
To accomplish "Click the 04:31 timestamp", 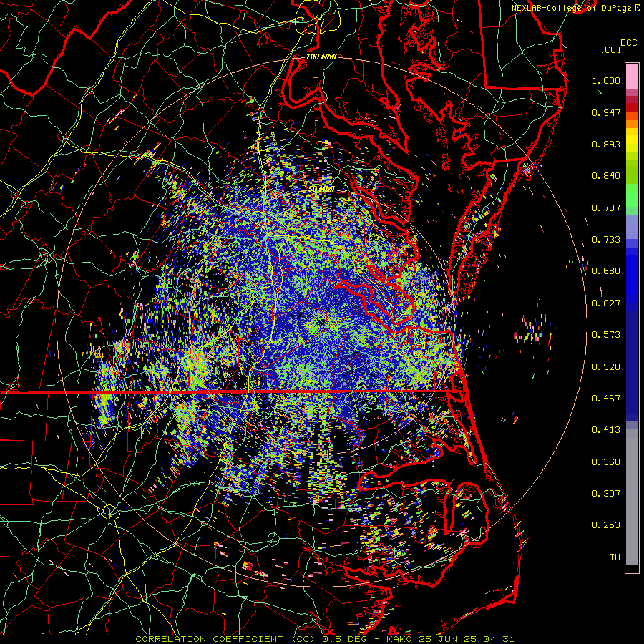I will [498, 639].
